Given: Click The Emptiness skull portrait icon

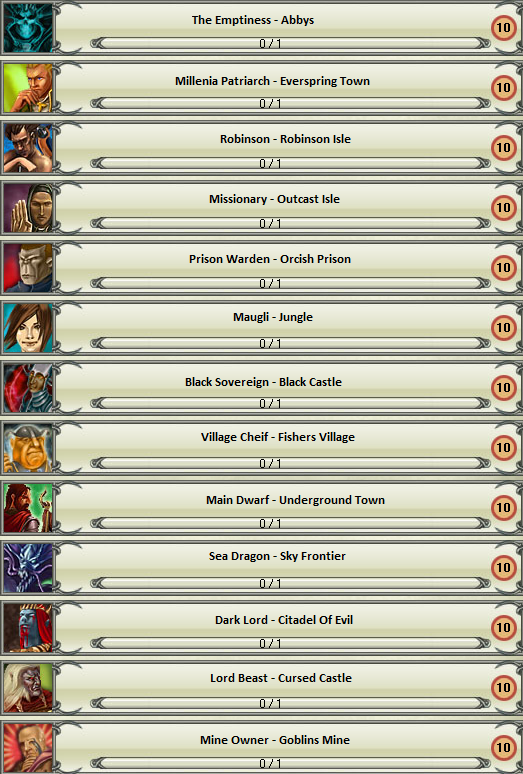Looking at the screenshot, I should [x=28, y=28].
